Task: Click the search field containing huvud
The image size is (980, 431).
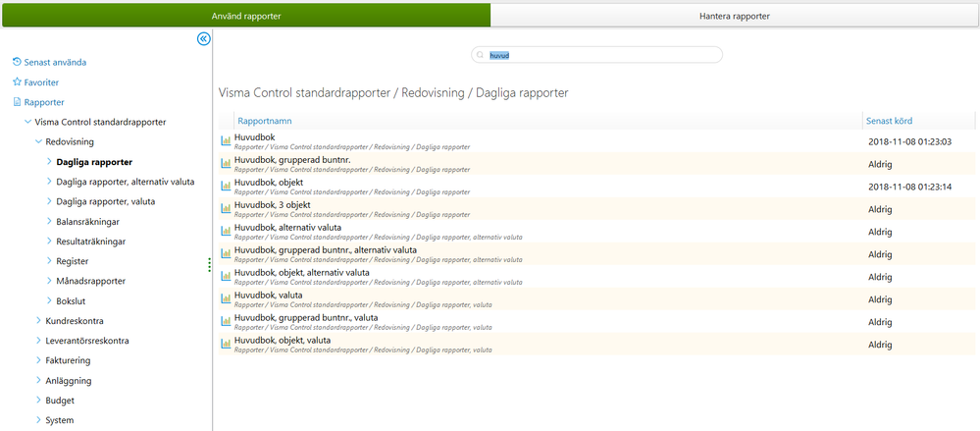Action: tap(596, 55)
